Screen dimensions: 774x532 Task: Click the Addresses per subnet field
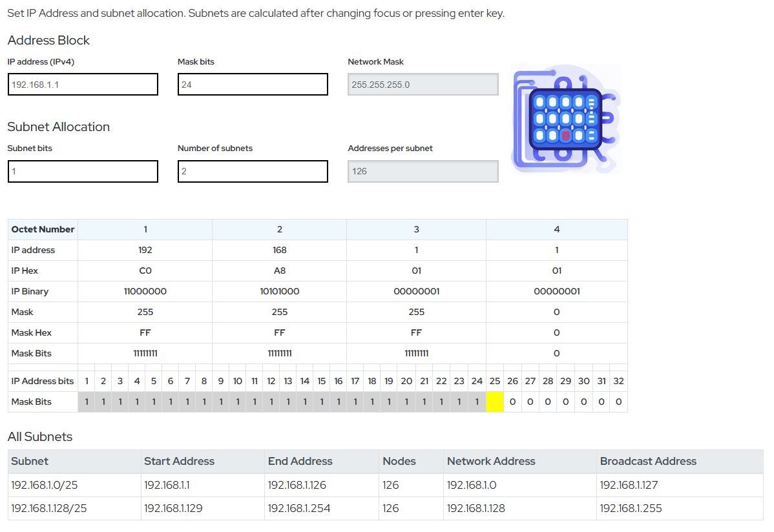pos(423,171)
